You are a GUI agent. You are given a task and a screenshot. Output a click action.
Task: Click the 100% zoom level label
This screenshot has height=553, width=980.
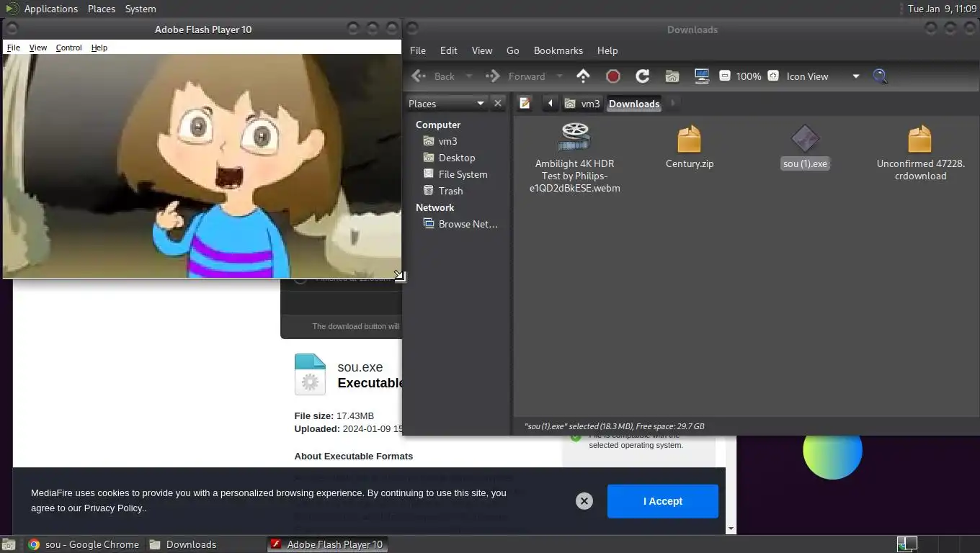pos(749,76)
